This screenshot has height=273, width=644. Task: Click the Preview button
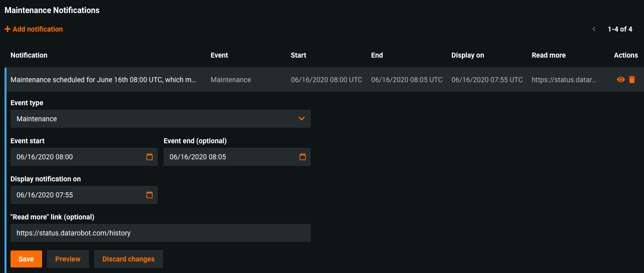[68, 259]
